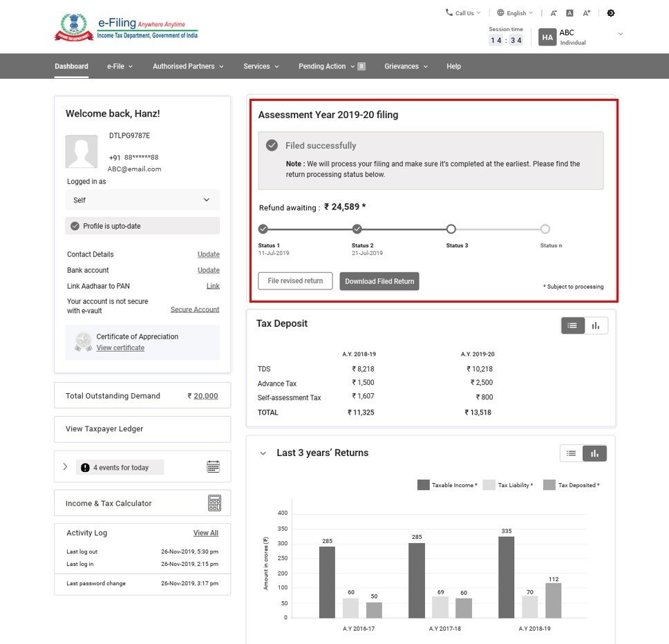
Task: Click the Download Filed Return button
Action: [379, 281]
